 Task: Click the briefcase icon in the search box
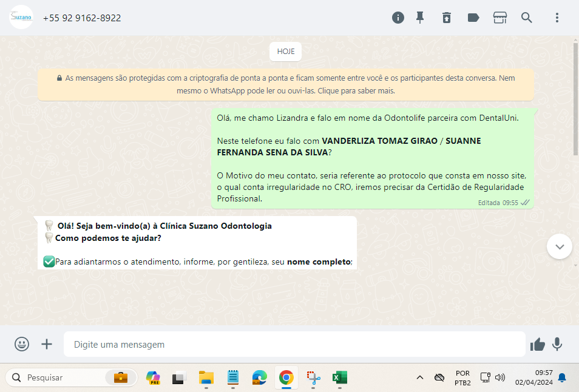pyautogui.click(x=121, y=377)
